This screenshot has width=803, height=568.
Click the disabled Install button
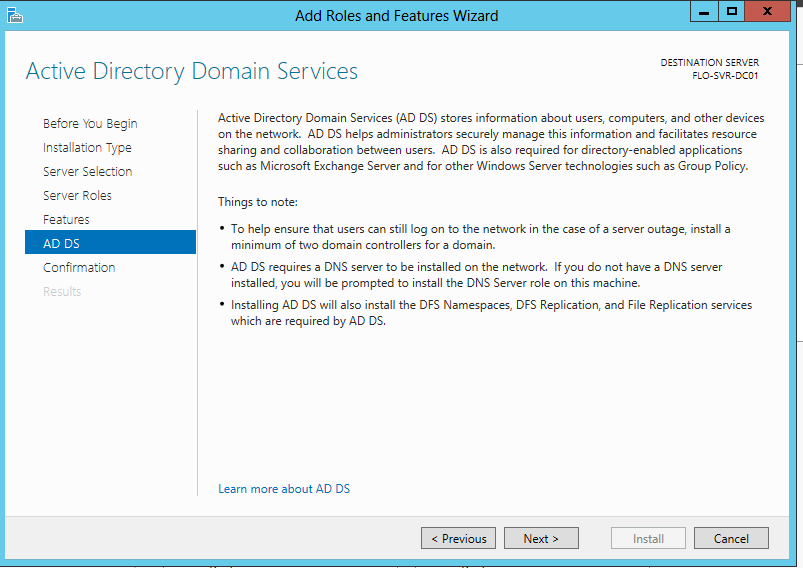[x=648, y=538]
